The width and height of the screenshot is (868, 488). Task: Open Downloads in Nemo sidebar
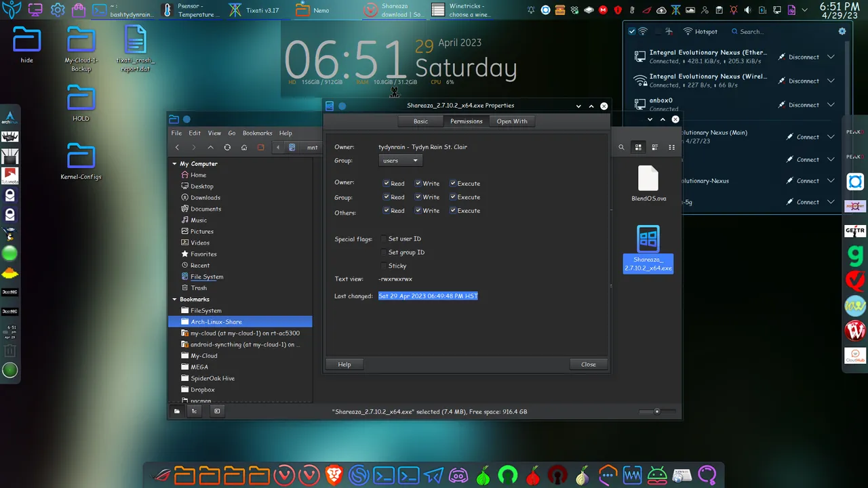coord(205,198)
